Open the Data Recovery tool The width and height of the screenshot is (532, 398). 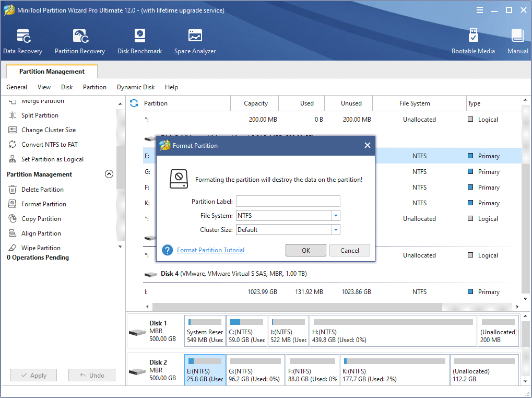click(x=23, y=41)
